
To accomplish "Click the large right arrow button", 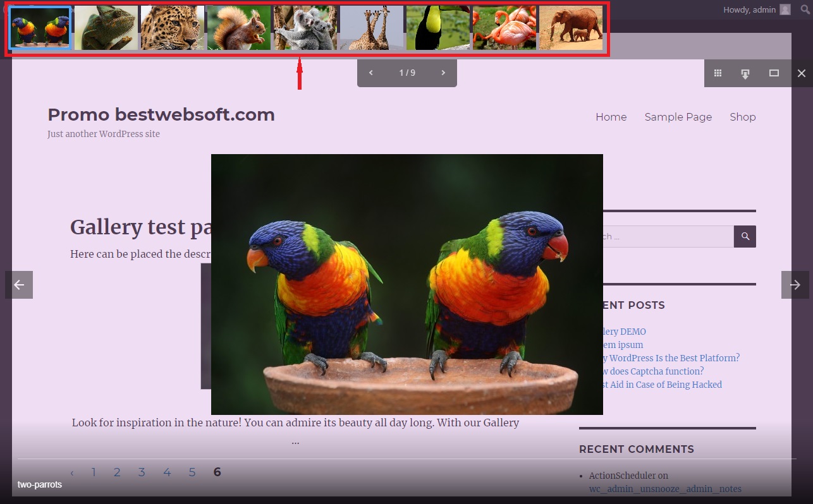I will tap(795, 285).
